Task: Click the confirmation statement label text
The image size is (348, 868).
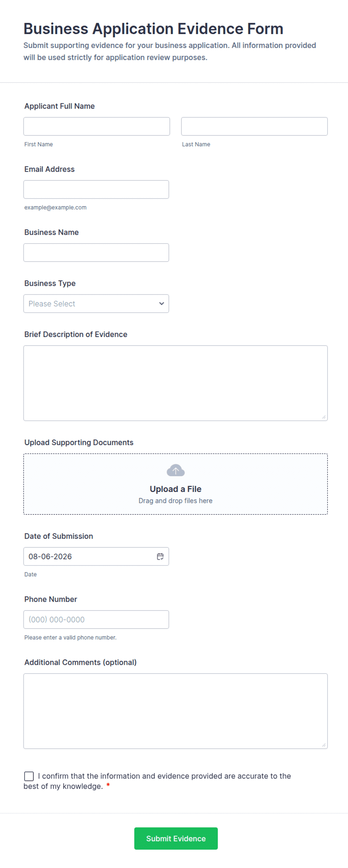Action: pyautogui.click(x=157, y=781)
